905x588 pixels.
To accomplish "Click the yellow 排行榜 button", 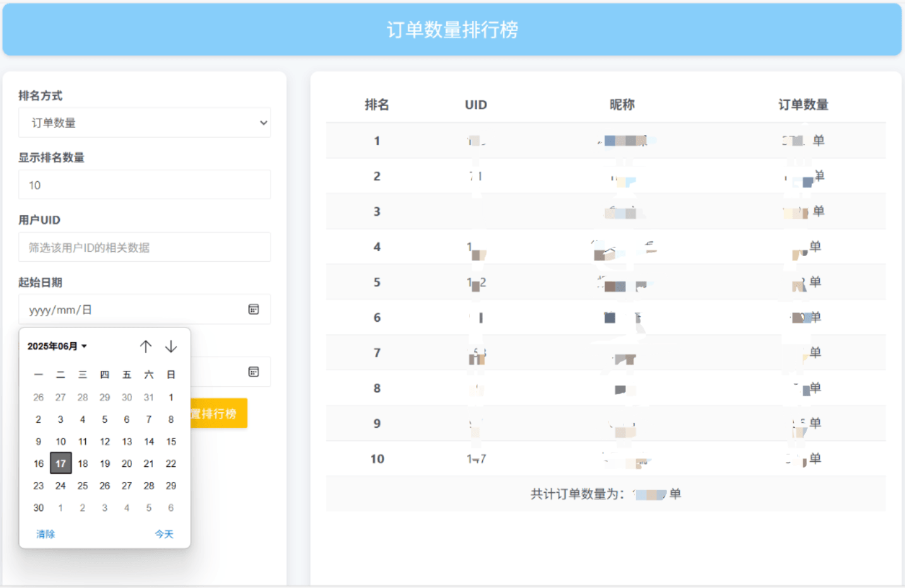I will [x=218, y=413].
